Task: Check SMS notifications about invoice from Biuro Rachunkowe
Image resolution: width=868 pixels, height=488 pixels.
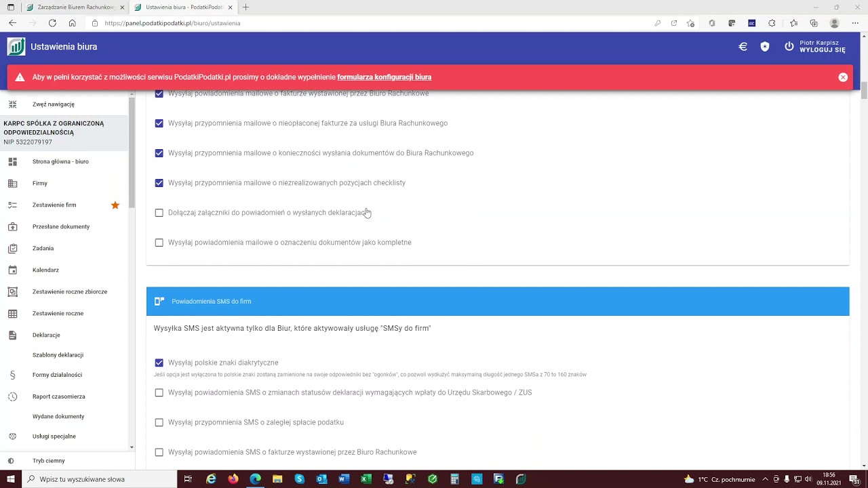Action: coord(159,452)
